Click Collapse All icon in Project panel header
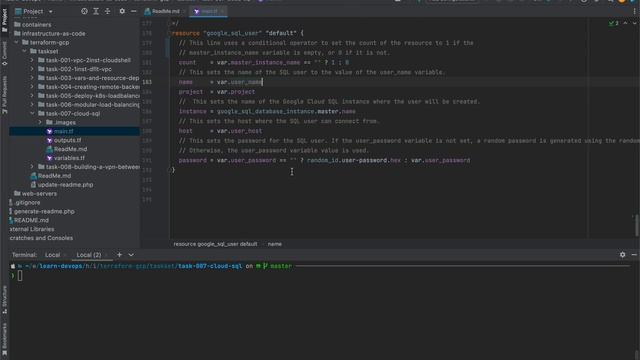Screen dimensions: 640x360 coord(107,11)
